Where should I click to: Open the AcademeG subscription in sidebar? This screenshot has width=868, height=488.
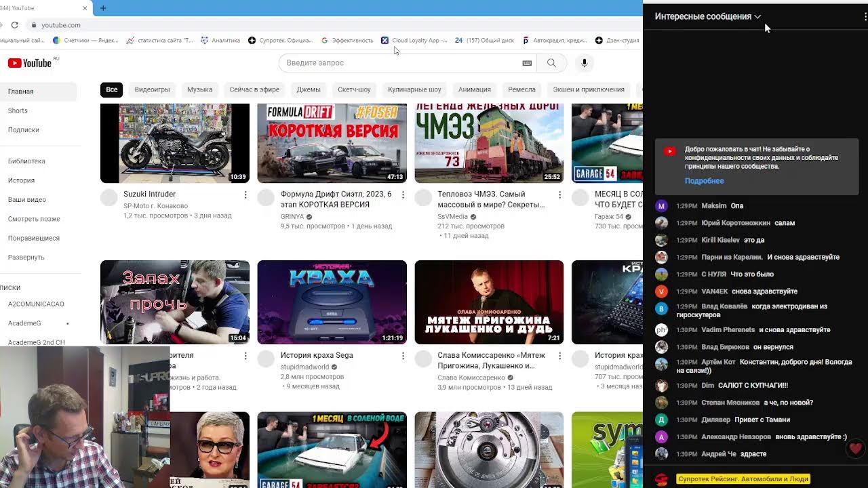(x=24, y=323)
